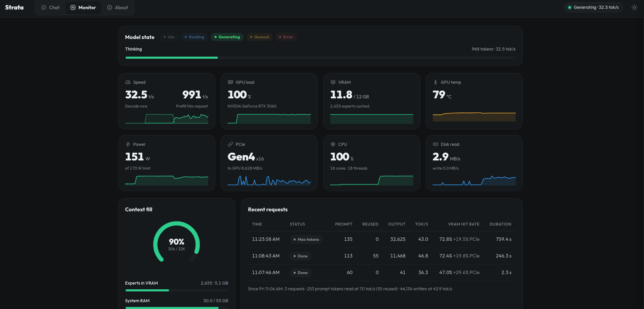Open the Chat tab
This screenshot has height=309, width=644.
(50, 7)
